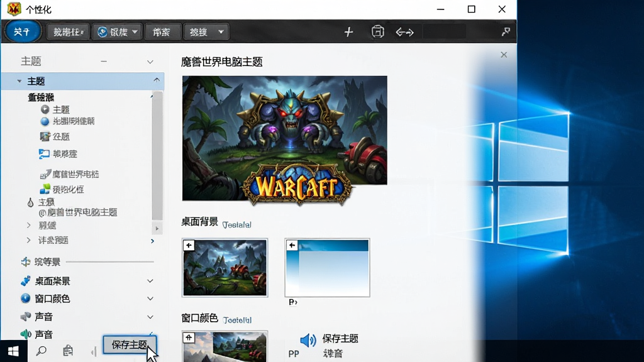Click the teal icon left of the slider
644x362 pixels.
click(x=26, y=262)
